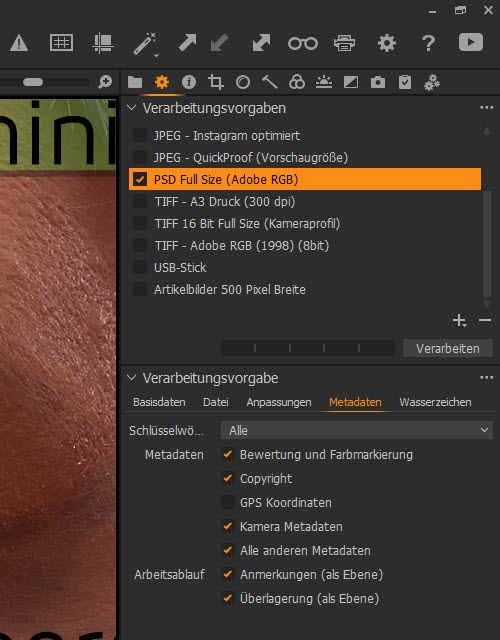The width and height of the screenshot is (500, 640).
Task: Open the Lens correction circle tab
Action: 243,82
